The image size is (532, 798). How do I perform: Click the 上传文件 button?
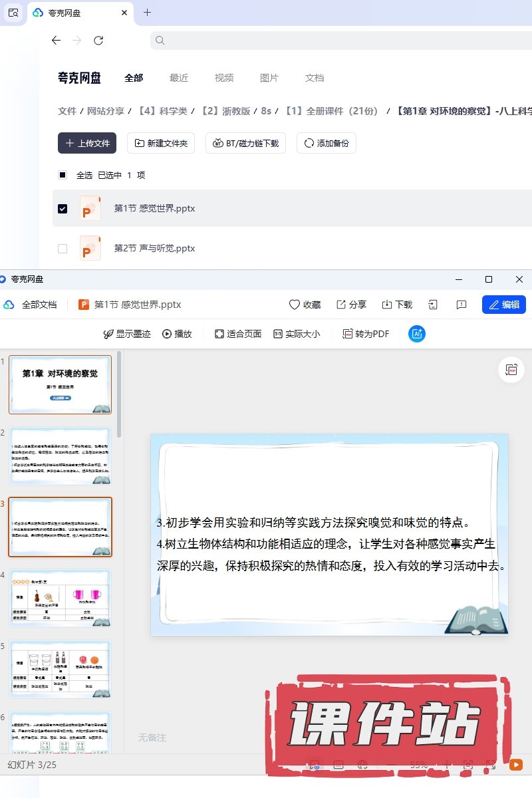pos(87,143)
